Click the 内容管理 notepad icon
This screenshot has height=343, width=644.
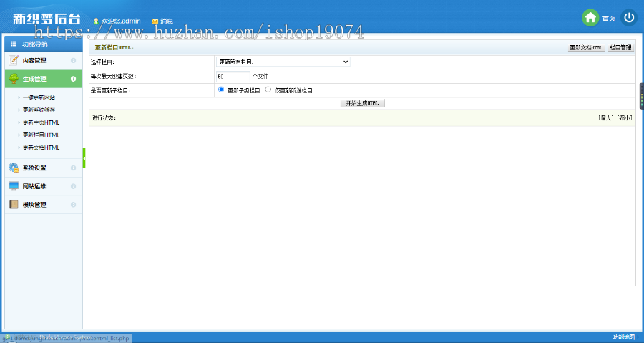[x=14, y=60]
